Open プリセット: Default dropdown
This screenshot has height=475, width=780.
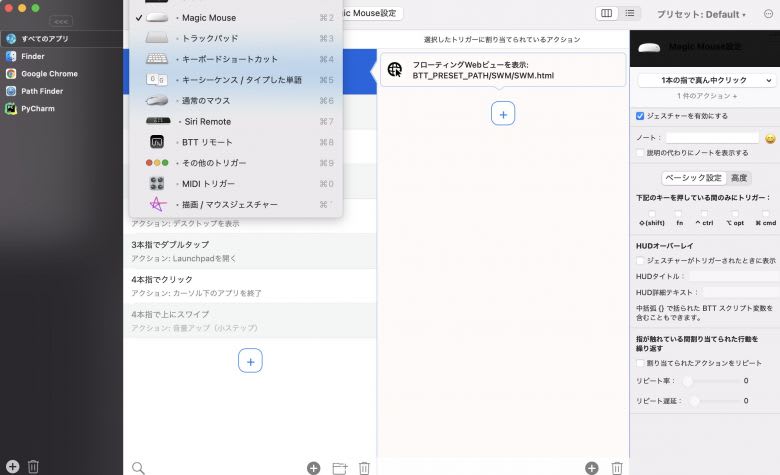point(701,14)
